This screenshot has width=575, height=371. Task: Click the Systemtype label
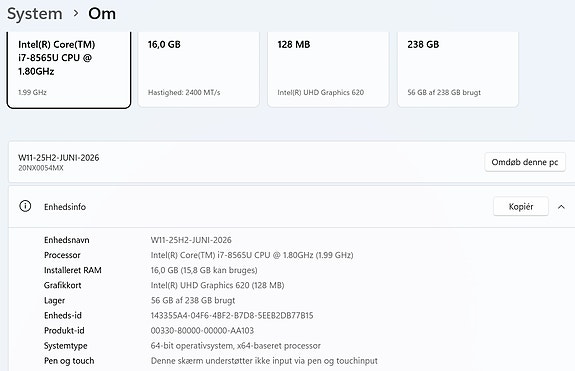[x=66, y=346]
